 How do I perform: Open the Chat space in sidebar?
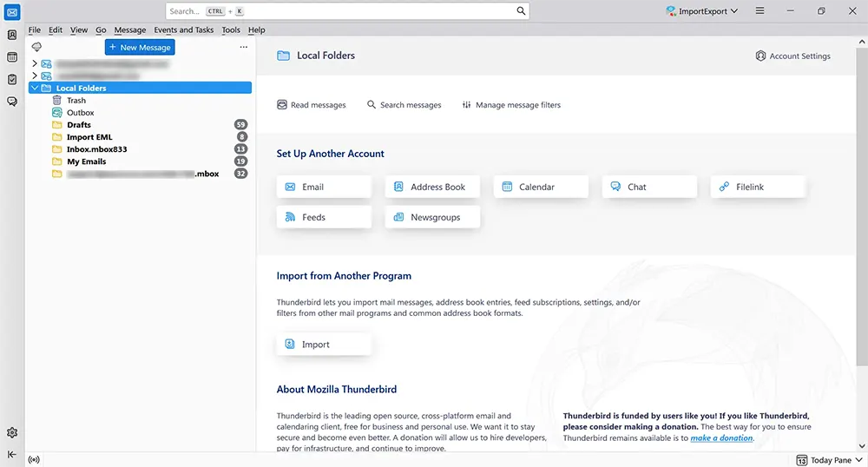(x=12, y=102)
